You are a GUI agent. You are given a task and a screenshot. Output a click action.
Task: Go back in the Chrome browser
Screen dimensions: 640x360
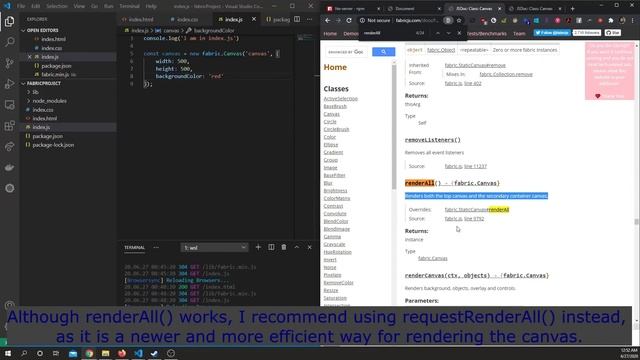tap(327, 20)
